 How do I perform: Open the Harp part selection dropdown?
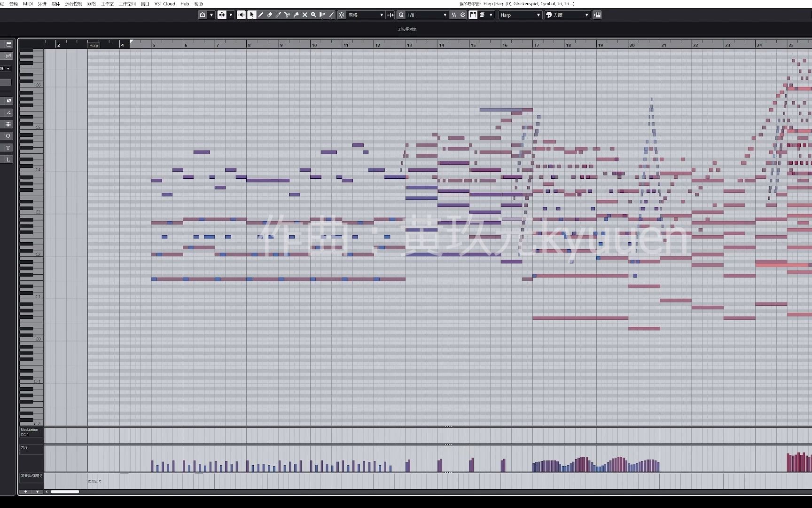coord(520,15)
